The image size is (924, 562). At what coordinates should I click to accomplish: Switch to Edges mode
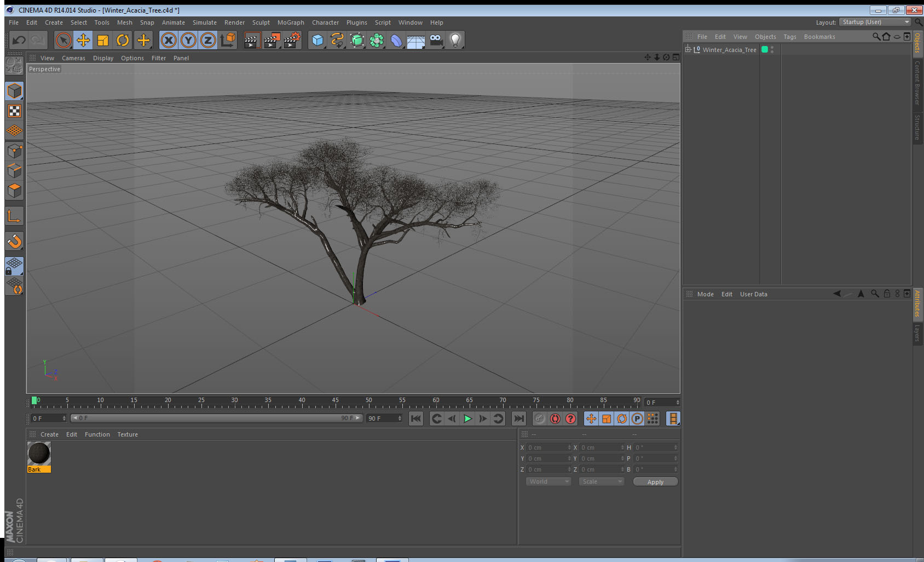point(14,170)
